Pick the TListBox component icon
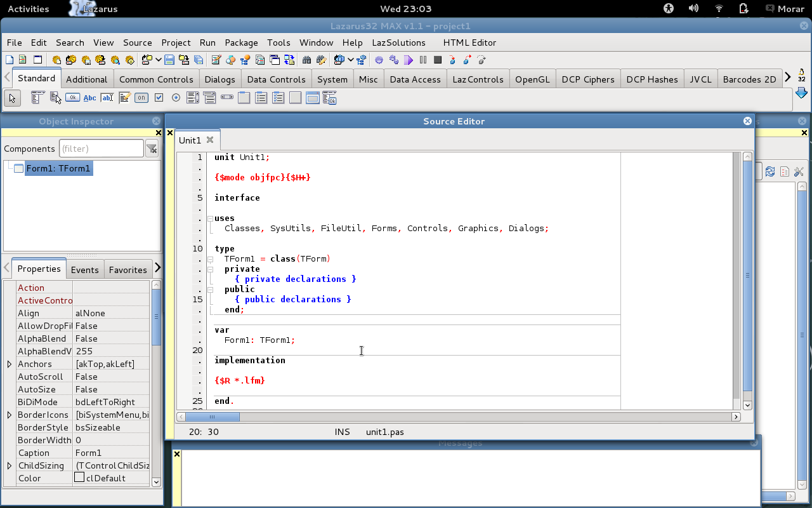The width and height of the screenshot is (812, 508). pos(192,97)
